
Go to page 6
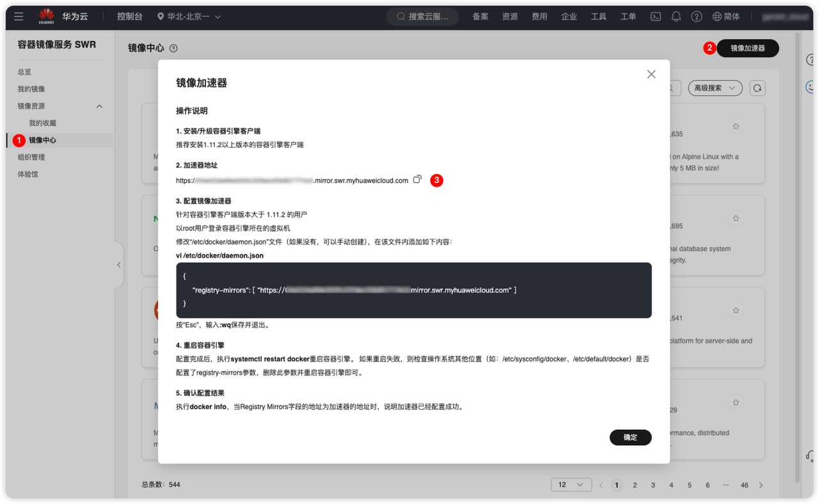pyautogui.click(x=708, y=485)
